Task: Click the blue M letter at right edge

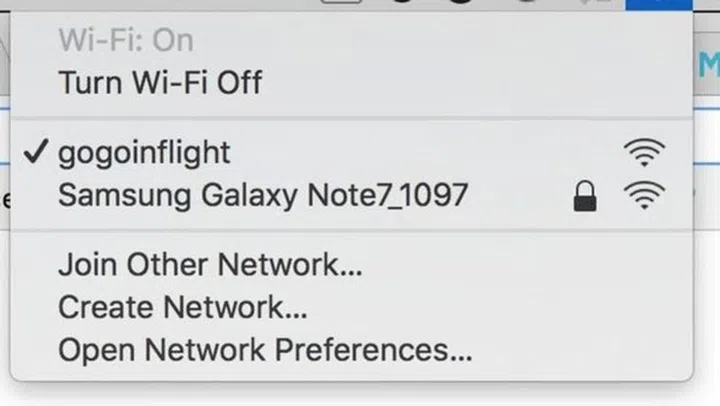Action: pos(710,65)
